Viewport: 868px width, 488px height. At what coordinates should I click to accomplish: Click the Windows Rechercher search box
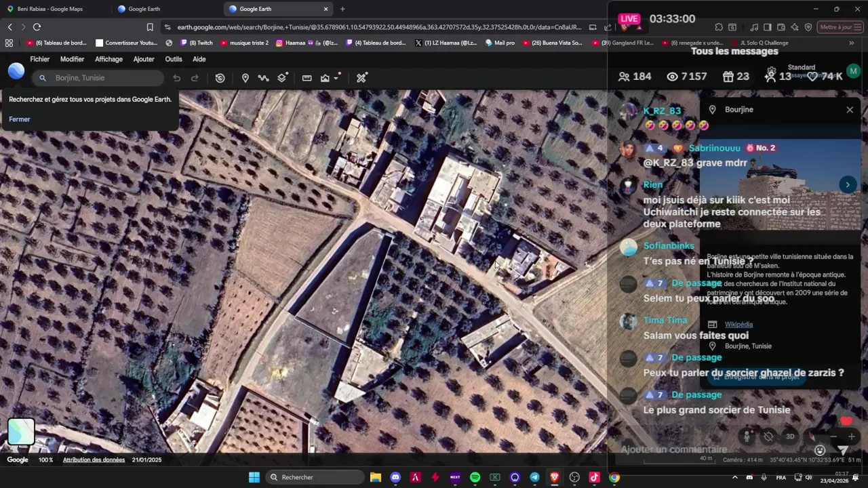coord(314,477)
